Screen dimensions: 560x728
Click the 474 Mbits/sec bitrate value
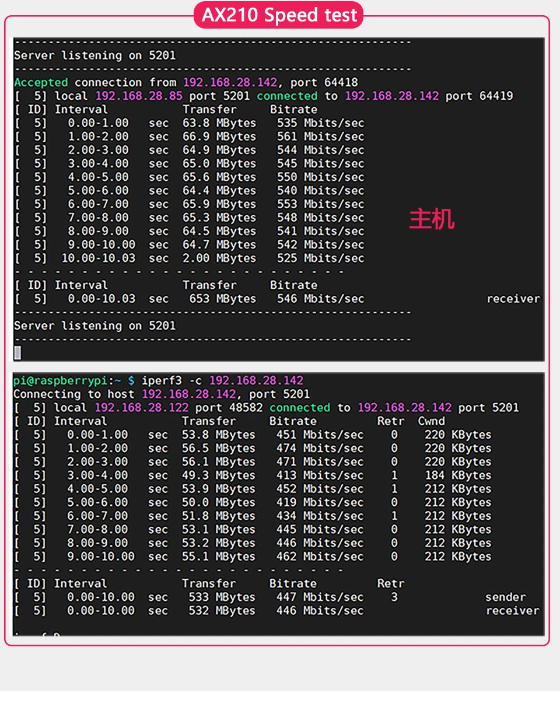(x=320, y=448)
